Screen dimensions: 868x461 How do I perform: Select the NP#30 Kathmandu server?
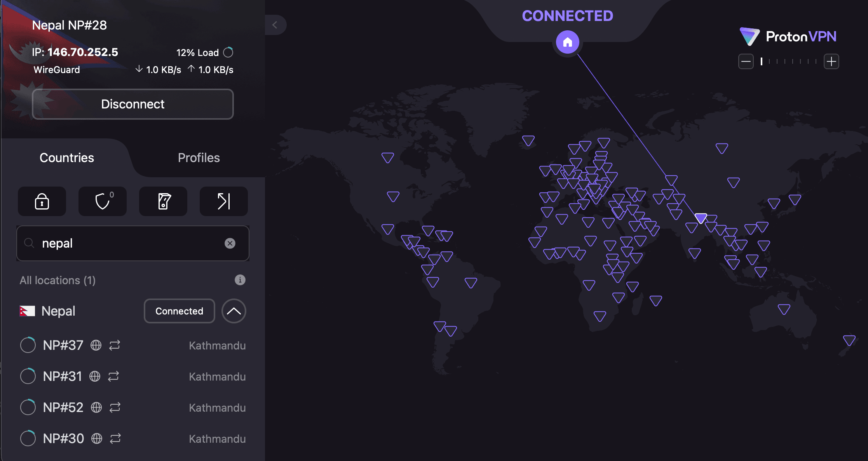(63, 438)
